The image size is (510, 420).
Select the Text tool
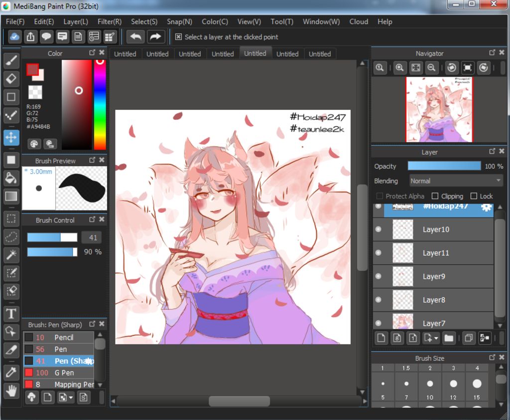11,314
